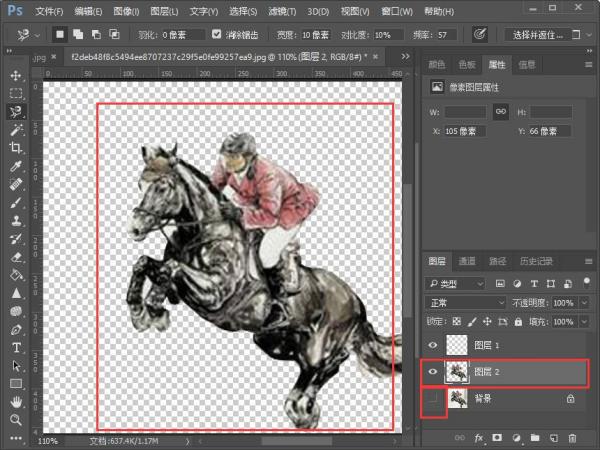Click the 羽化 feather value field
600x450 pixels.
182,35
